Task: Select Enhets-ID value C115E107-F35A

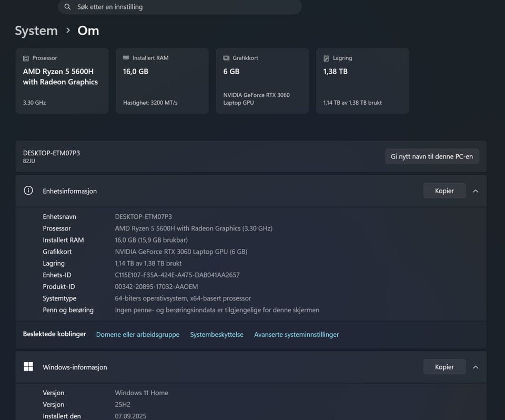Action: tap(177, 275)
